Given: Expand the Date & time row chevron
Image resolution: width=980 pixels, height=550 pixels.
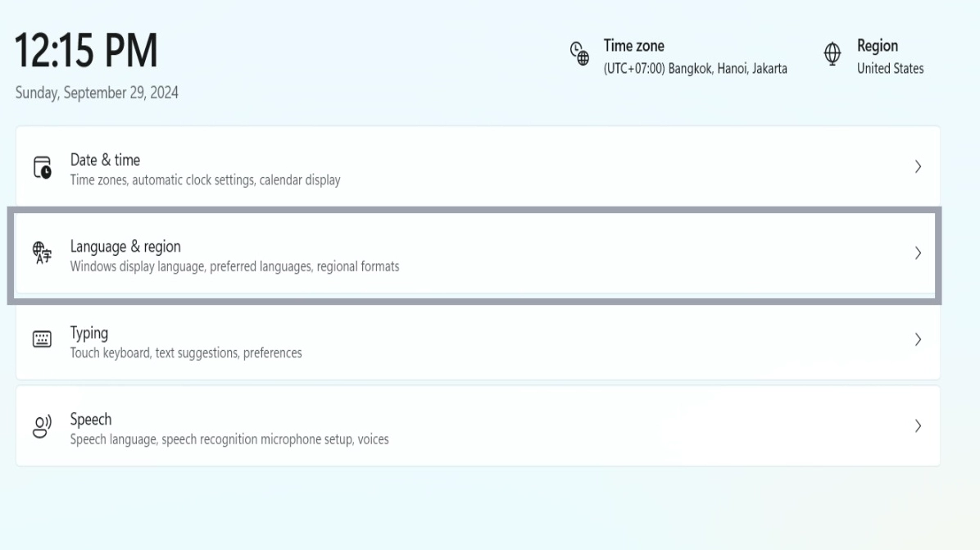Looking at the screenshot, I should 918,167.
